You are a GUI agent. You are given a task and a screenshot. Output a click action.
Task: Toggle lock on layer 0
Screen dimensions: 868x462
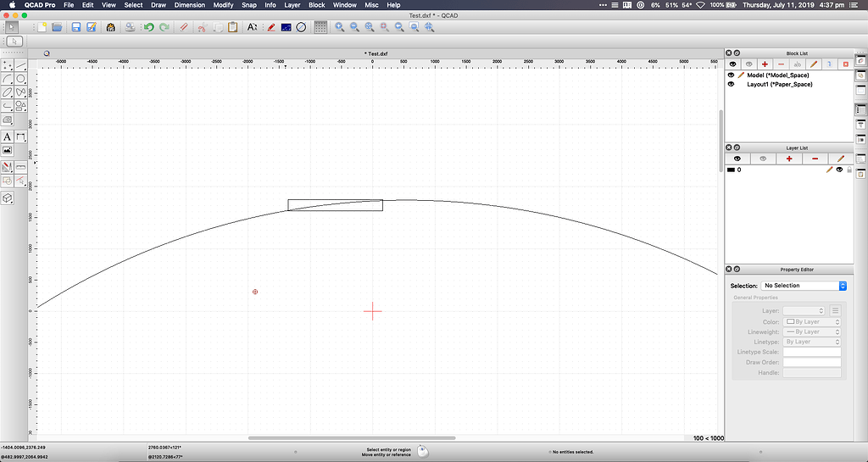849,170
